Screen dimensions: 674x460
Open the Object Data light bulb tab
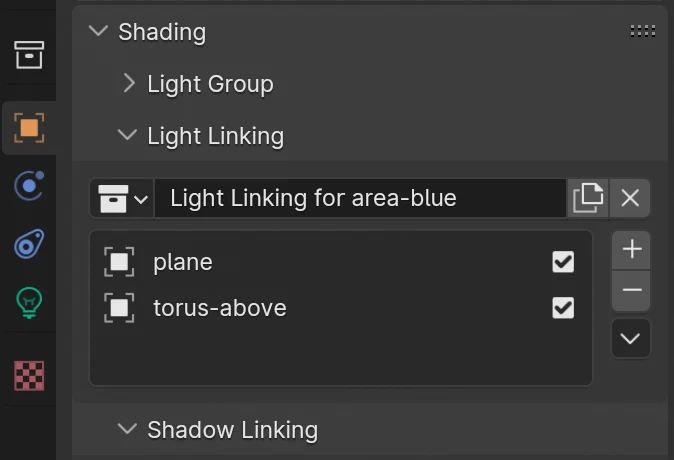[x=29, y=301]
